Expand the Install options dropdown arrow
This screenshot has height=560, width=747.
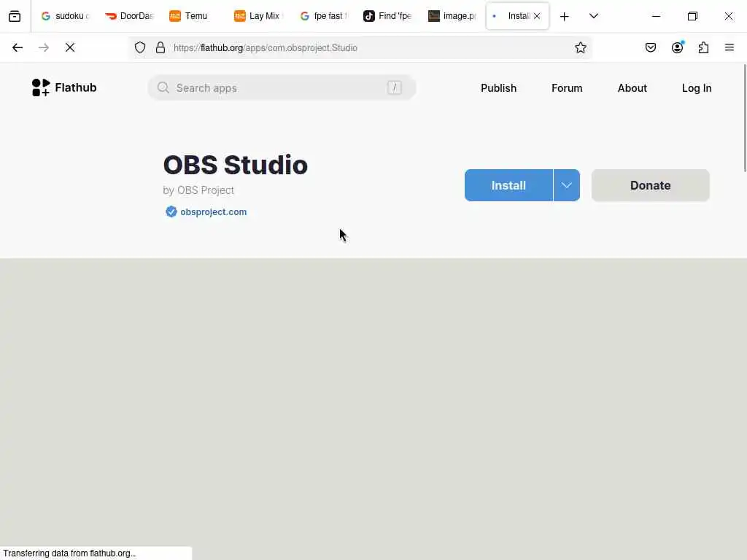coord(566,185)
